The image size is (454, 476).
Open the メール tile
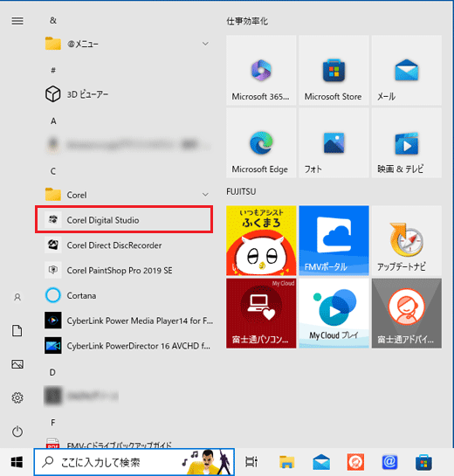coord(407,71)
